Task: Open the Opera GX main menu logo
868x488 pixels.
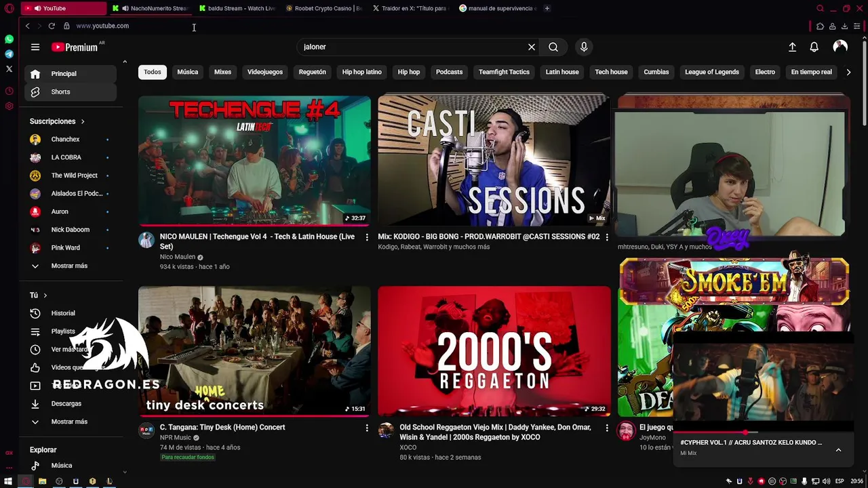Action: click(9, 9)
